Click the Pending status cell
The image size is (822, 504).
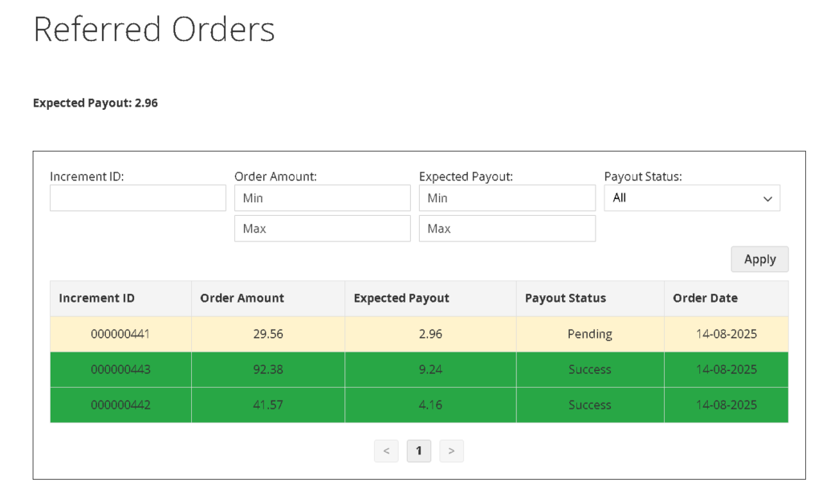[x=590, y=334]
